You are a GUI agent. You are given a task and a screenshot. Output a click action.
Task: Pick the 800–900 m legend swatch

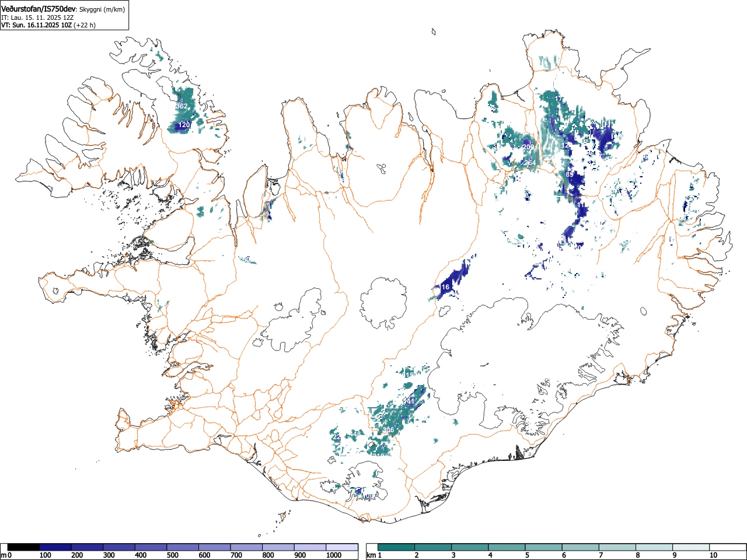pyautogui.click(x=278, y=547)
